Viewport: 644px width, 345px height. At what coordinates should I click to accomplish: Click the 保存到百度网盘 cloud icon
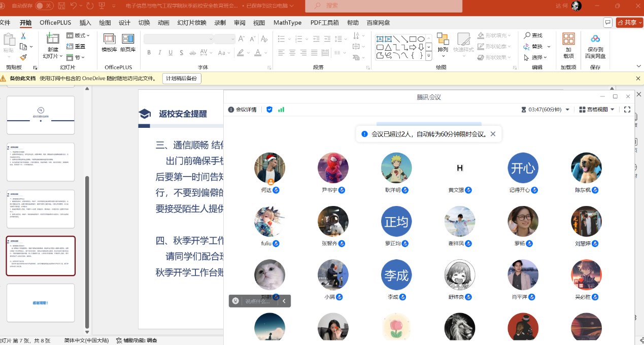[x=595, y=39]
